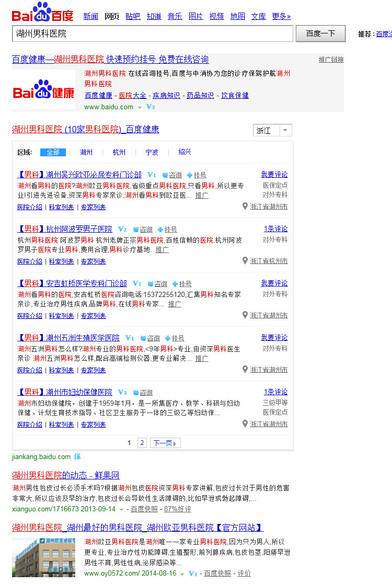392x584 pixels.
Task: Click the search input field
Action: click(x=153, y=33)
